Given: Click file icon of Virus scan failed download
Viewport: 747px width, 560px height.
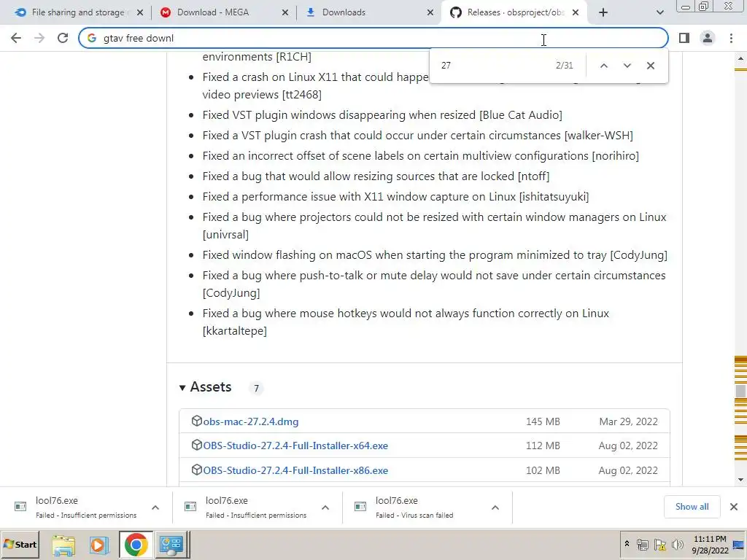Looking at the screenshot, I should 360,506.
